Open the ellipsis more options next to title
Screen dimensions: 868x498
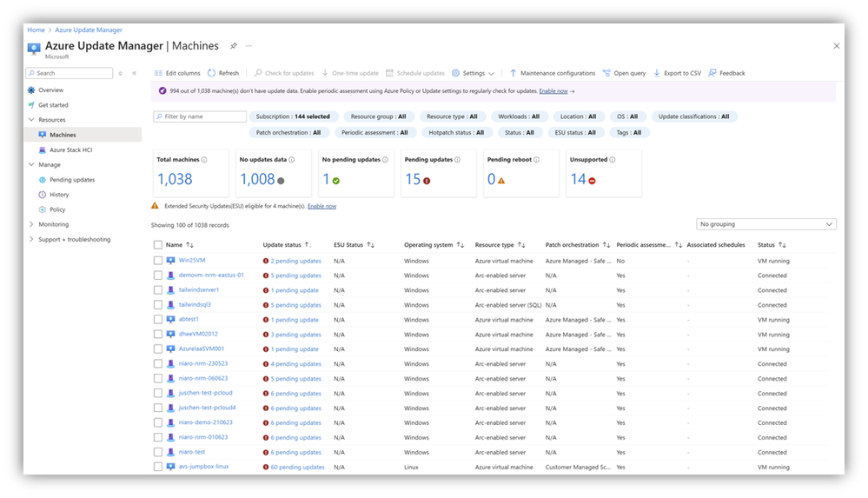[x=248, y=46]
